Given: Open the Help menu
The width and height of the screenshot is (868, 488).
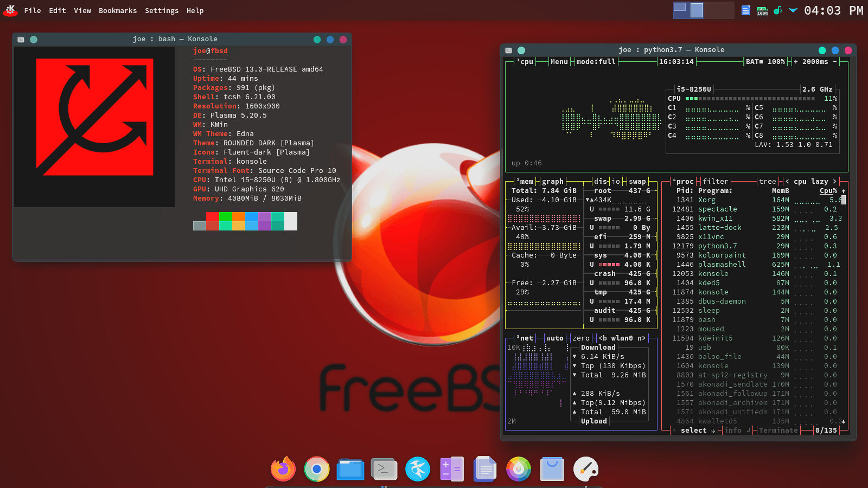Looking at the screenshot, I should [195, 10].
